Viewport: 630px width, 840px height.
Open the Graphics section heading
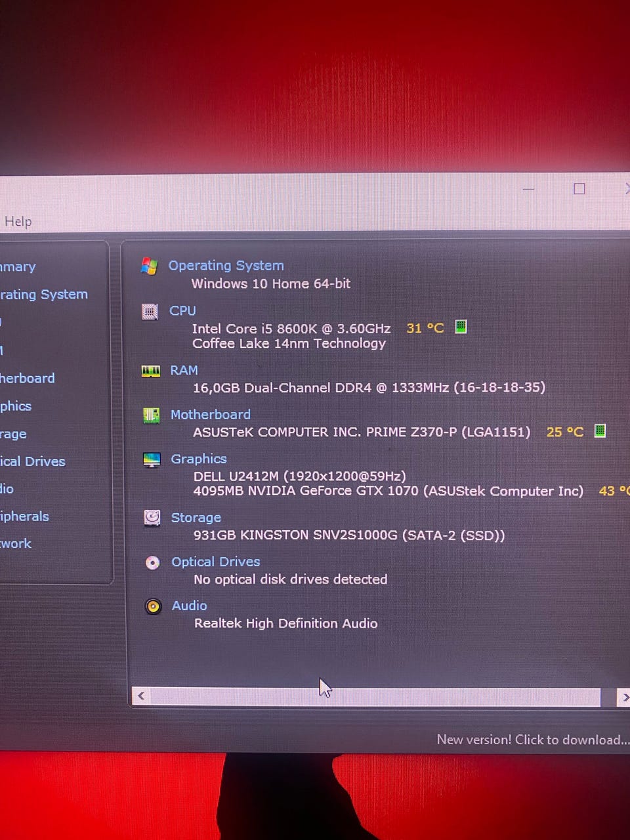(198, 459)
